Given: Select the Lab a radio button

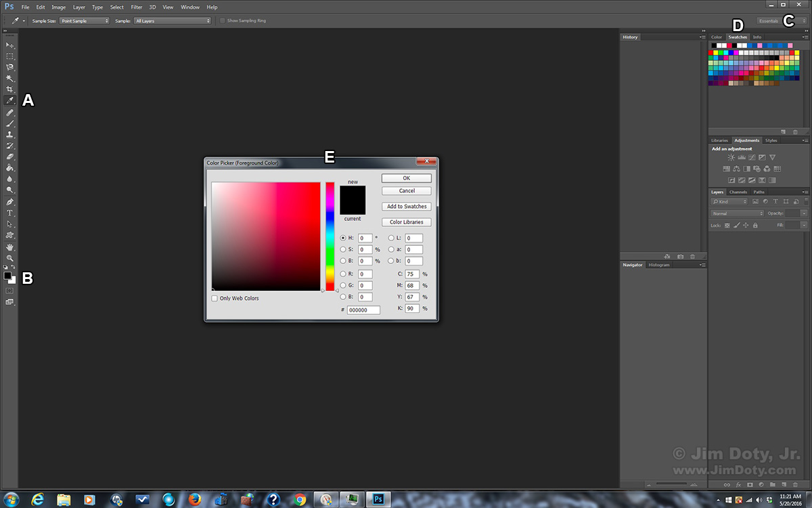Looking at the screenshot, I should pos(391,250).
